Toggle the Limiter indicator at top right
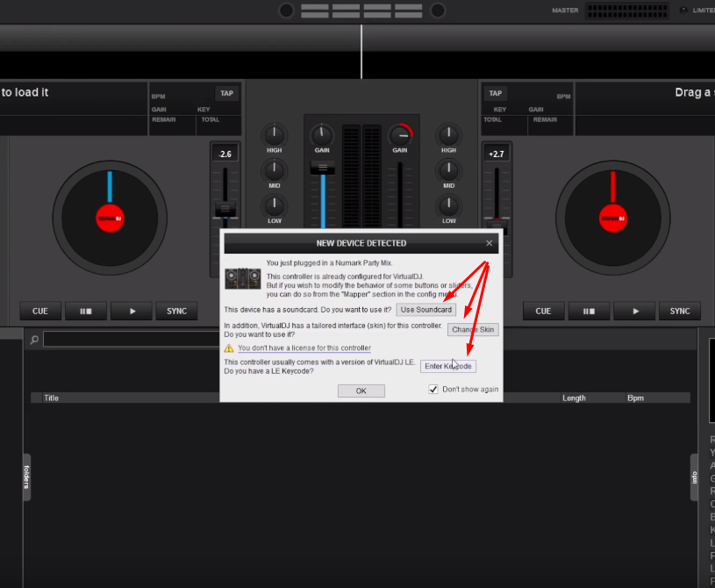 [x=683, y=11]
